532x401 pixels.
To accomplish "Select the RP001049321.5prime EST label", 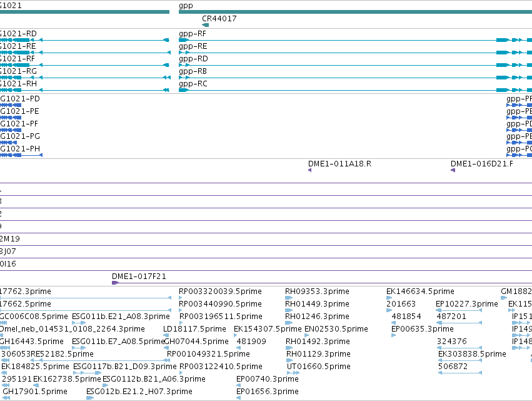I will pos(208,355).
